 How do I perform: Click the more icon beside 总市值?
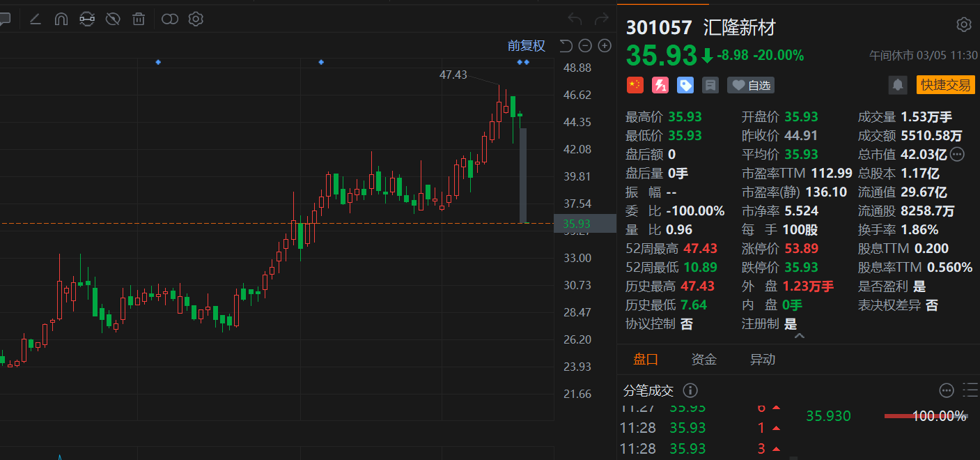point(957,154)
